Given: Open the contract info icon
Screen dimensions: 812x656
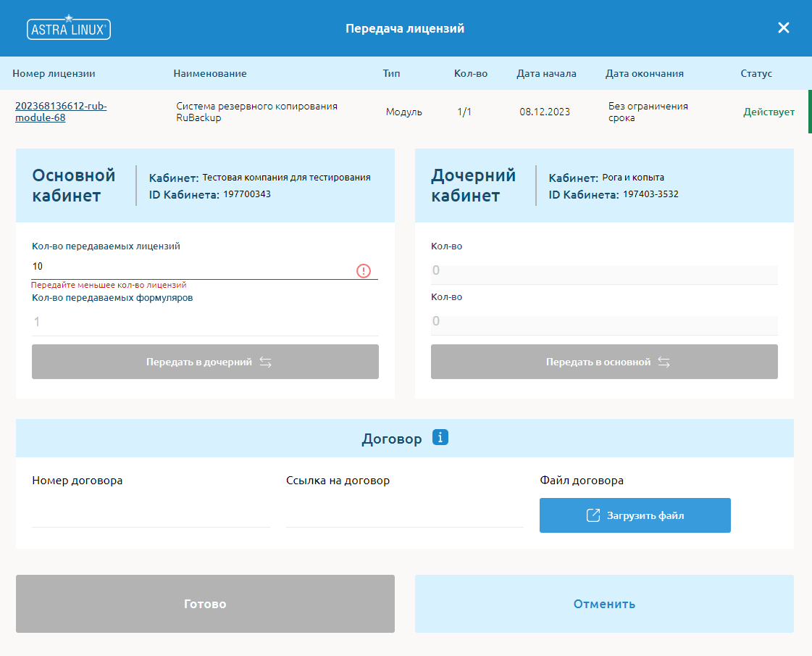Looking at the screenshot, I should pyautogui.click(x=440, y=438).
